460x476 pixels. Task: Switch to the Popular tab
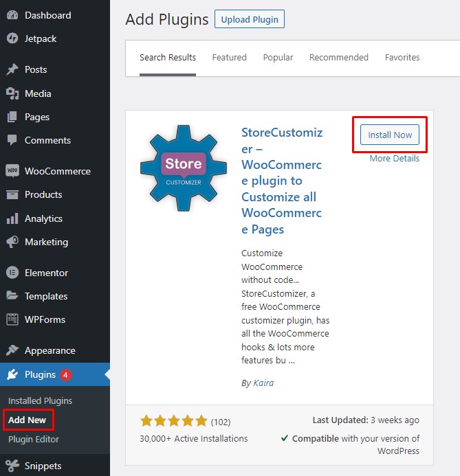pos(278,58)
